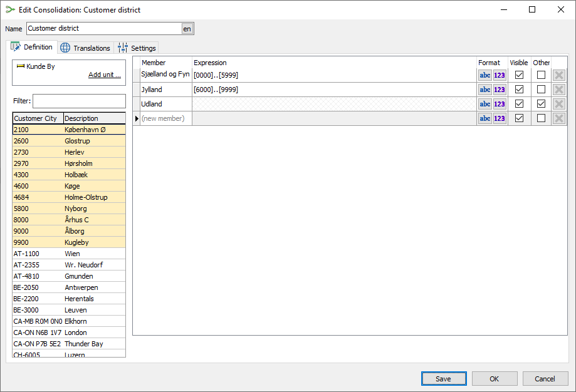Click 123 number format icon for Udland
The height and width of the screenshot is (392, 576).
tap(500, 104)
